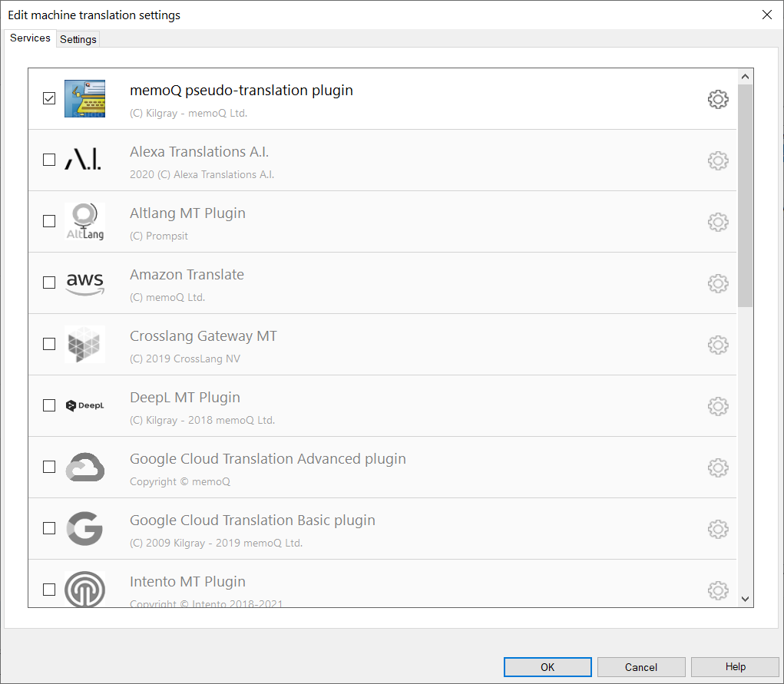784x684 pixels.
Task: Open settings gear for Intento MT Plugin
Action: point(718,590)
